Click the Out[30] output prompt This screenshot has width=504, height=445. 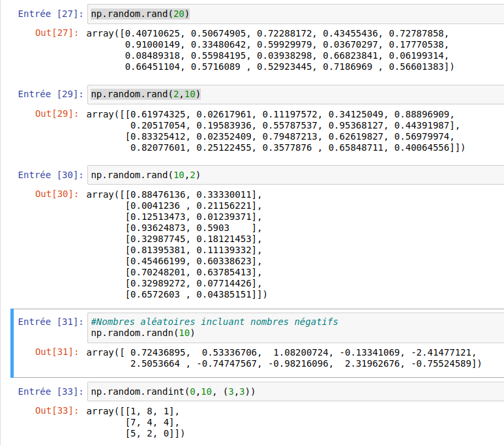[x=57, y=194]
